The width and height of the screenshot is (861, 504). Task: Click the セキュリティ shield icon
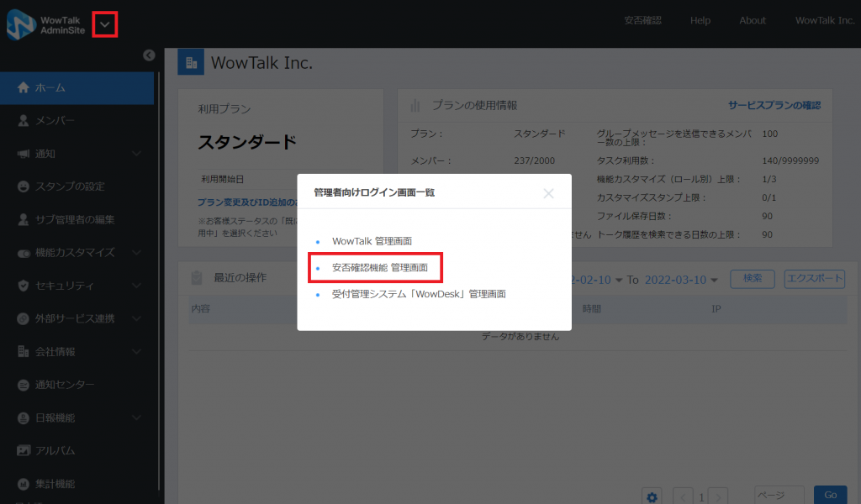23,286
